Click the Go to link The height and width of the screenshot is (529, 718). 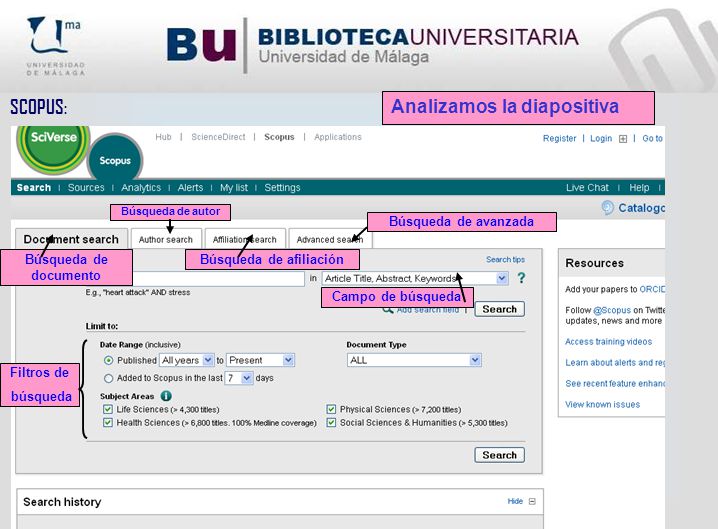pyautogui.click(x=653, y=138)
